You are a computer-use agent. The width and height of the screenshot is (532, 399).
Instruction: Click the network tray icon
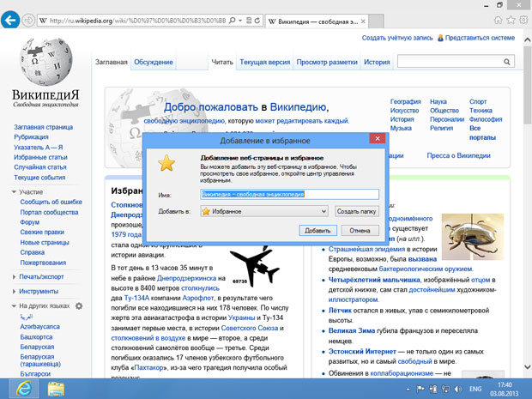[445, 389]
